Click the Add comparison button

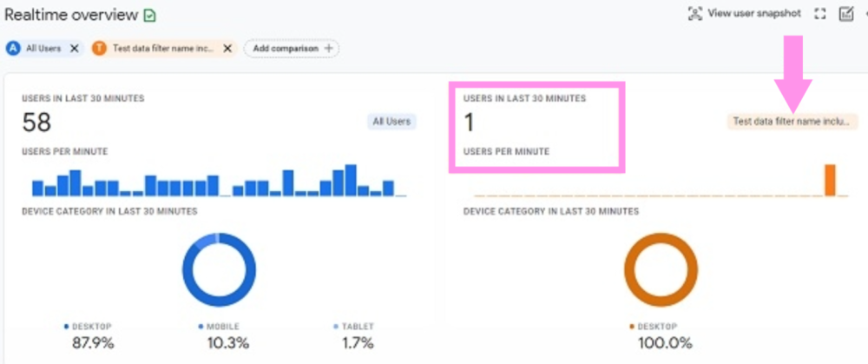(x=291, y=49)
